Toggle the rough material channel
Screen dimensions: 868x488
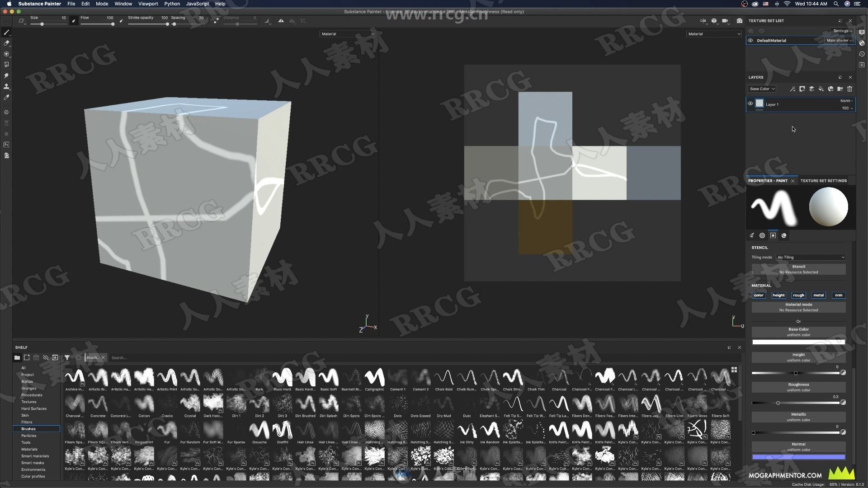pos(798,296)
